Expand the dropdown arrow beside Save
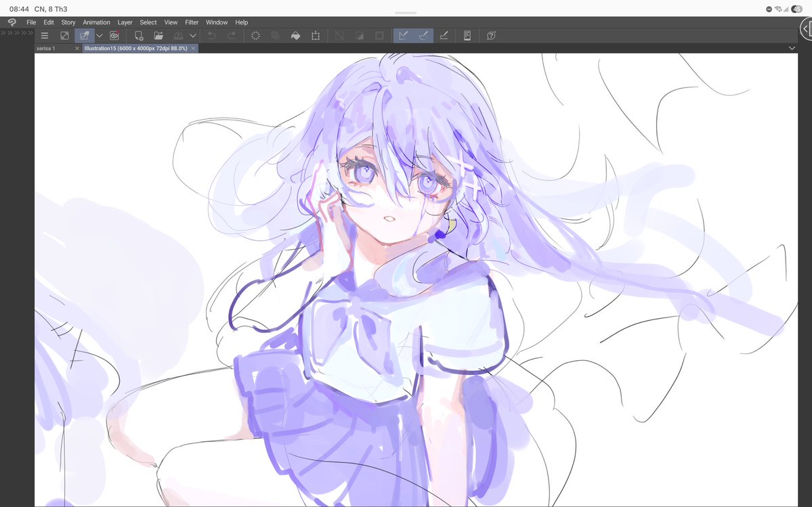812x507 pixels. (x=192, y=36)
